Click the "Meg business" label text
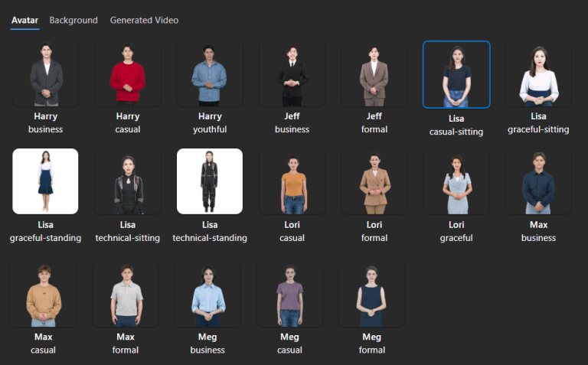Screen dimensions: 588x365 coord(207,344)
